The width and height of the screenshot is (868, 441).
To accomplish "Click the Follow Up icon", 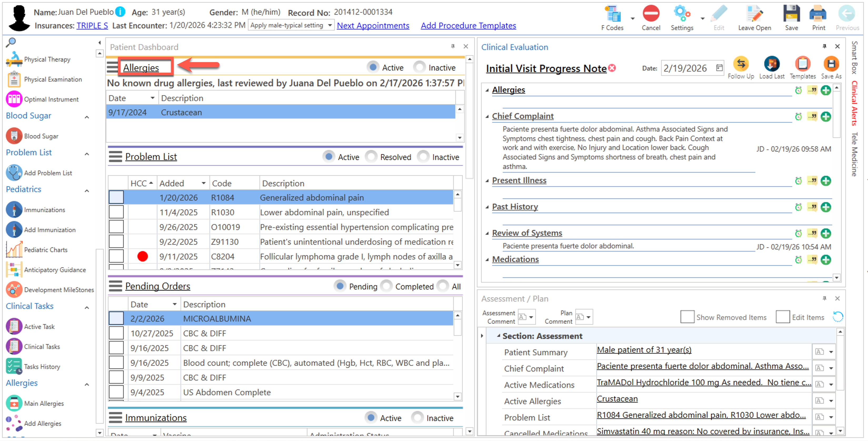I will [740, 64].
